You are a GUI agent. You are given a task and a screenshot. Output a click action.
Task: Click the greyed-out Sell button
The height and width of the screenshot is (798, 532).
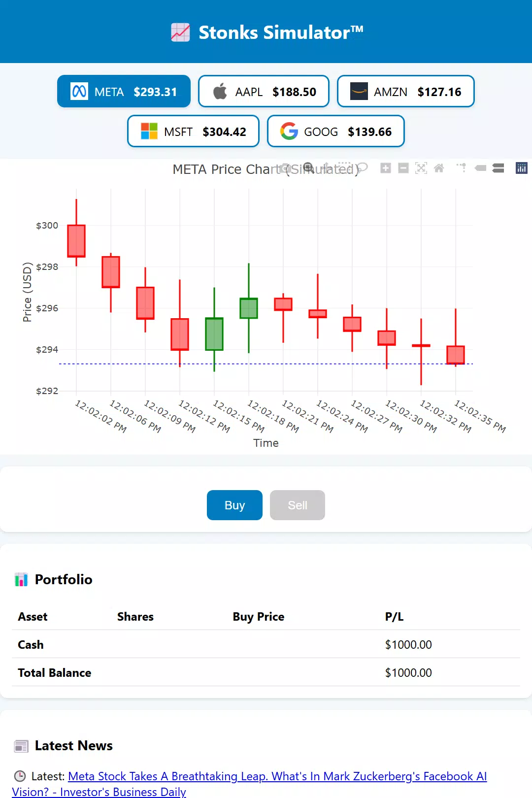298,505
